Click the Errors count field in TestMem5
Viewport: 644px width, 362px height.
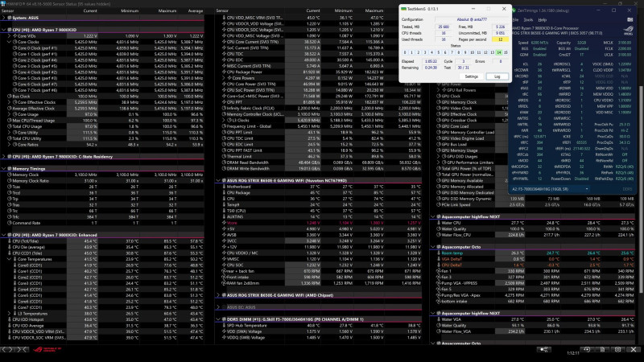tap(500, 61)
